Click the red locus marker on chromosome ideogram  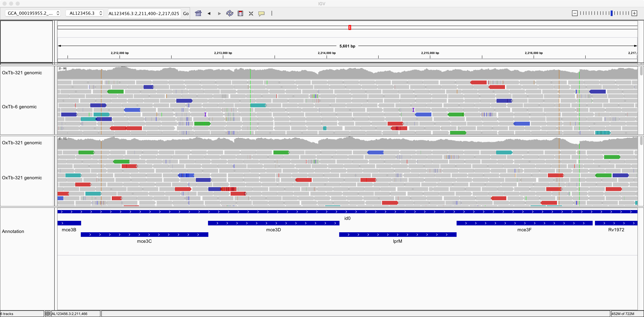tap(350, 27)
